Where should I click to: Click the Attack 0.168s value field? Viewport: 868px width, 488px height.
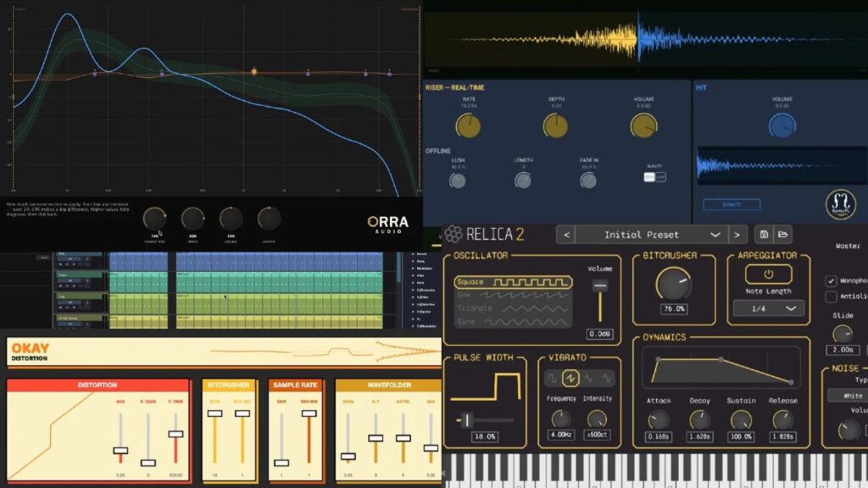pyautogui.click(x=658, y=436)
